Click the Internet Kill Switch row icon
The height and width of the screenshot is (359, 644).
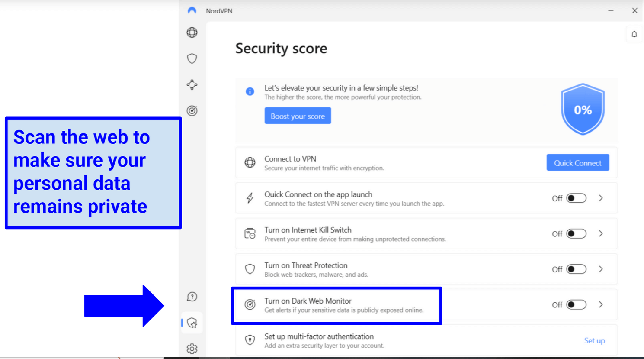pyautogui.click(x=250, y=233)
